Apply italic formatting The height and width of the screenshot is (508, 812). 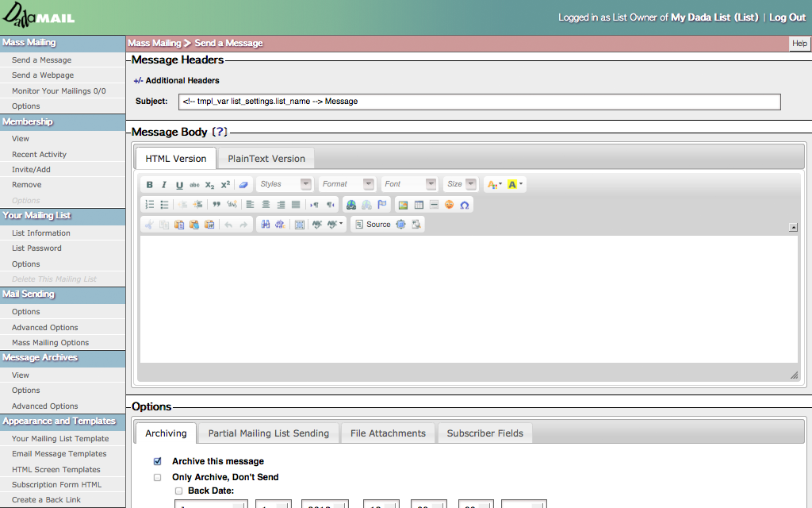point(164,184)
